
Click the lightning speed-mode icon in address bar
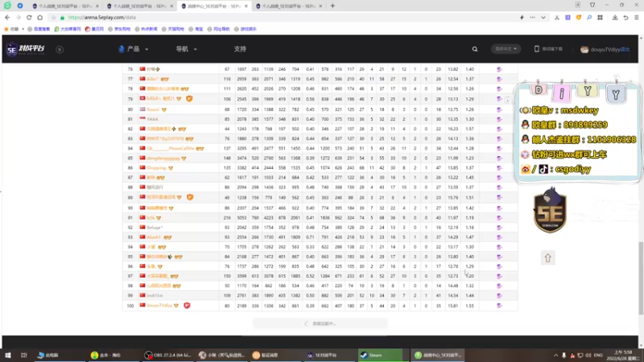click(x=522, y=18)
